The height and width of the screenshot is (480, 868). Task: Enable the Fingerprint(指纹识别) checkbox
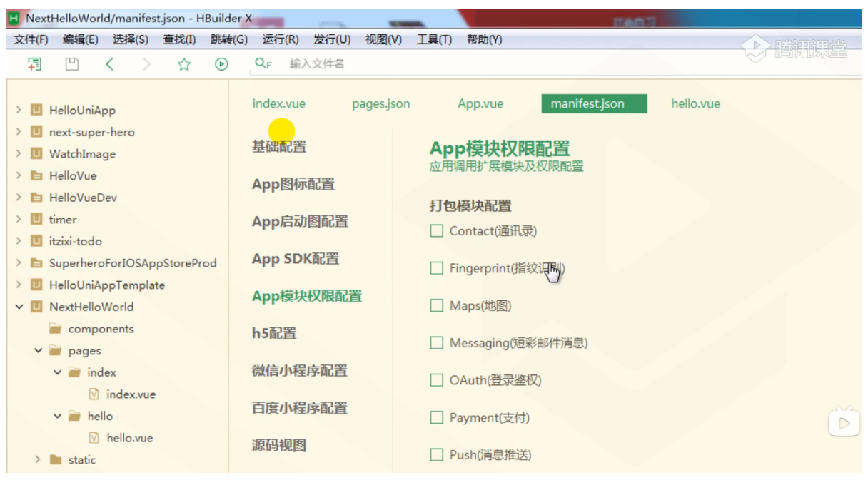point(437,268)
